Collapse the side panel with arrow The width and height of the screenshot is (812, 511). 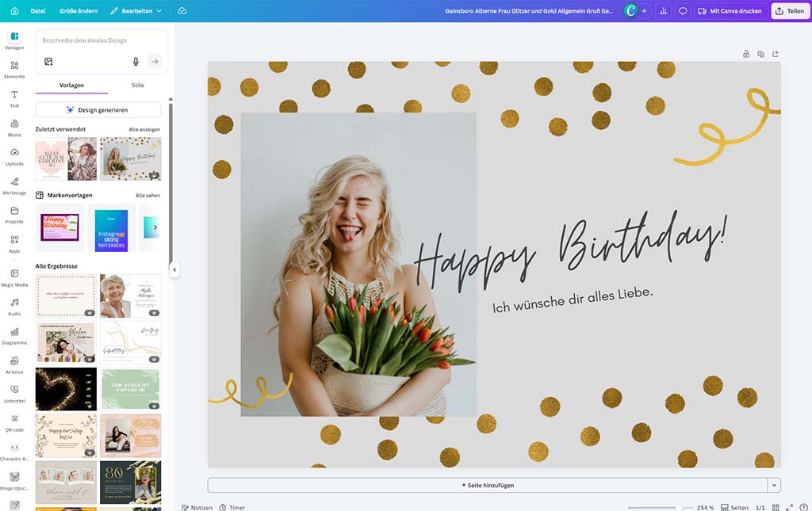174,269
